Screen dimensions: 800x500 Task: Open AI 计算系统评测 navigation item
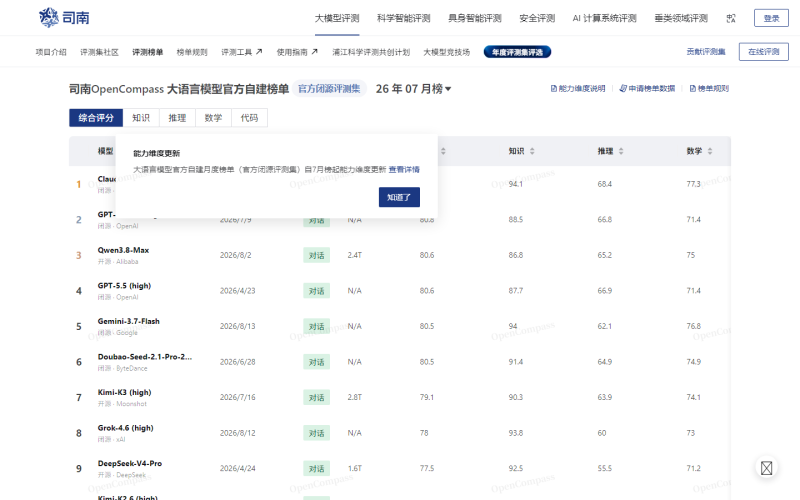point(604,18)
